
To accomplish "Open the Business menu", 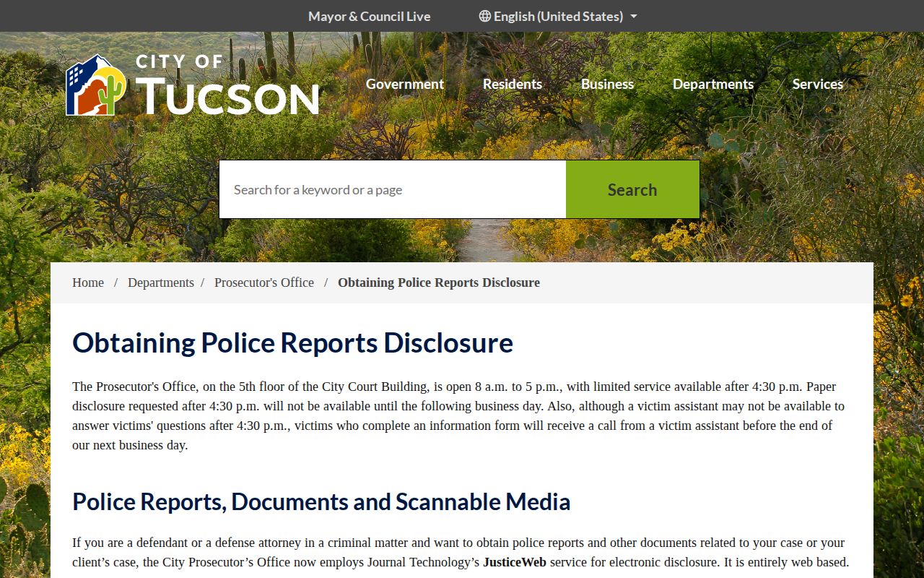I will (607, 84).
